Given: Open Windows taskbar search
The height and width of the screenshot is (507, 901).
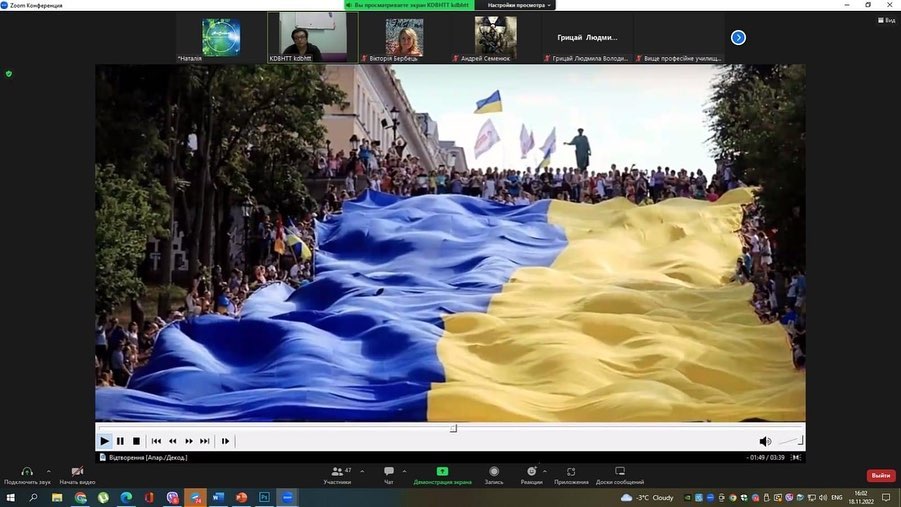Looking at the screenshot, I should pyautogui.click(x=33, y=497).
